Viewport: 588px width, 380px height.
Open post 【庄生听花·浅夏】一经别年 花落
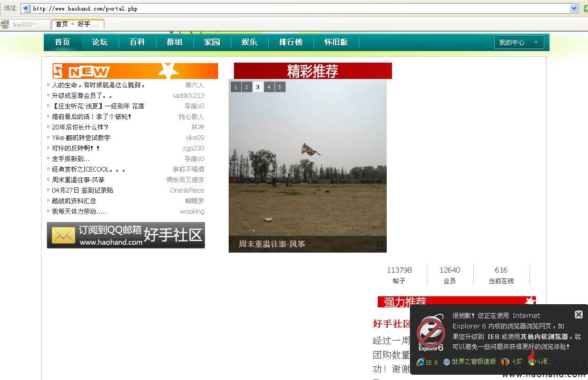pyautogui.click(x=98, y=106)
